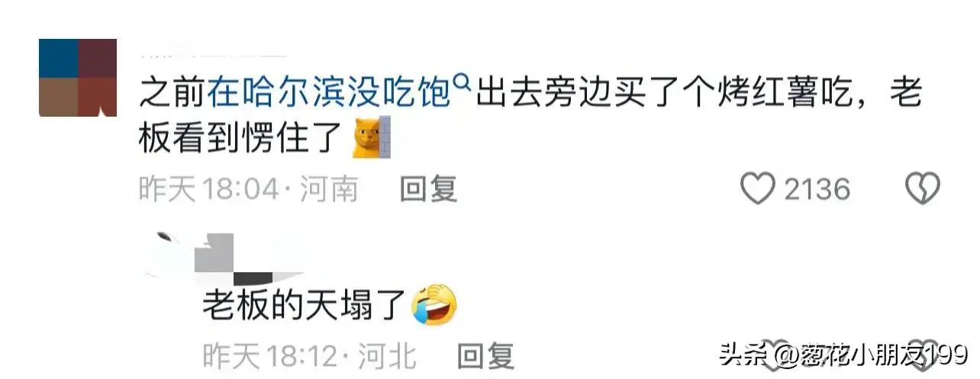
Task: Reply to the 河北 comment via 回复
Action: (485, 355)
